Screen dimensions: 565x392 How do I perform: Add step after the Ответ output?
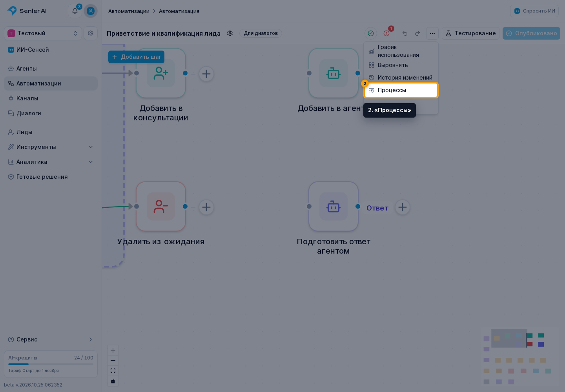pyautogui.click(x=403, y=207)
